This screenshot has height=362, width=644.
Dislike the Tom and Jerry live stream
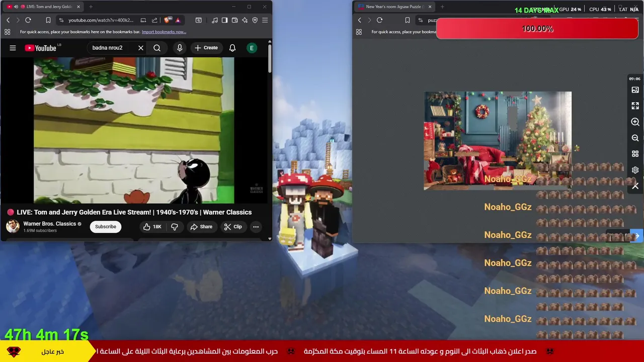pos(174,227)
